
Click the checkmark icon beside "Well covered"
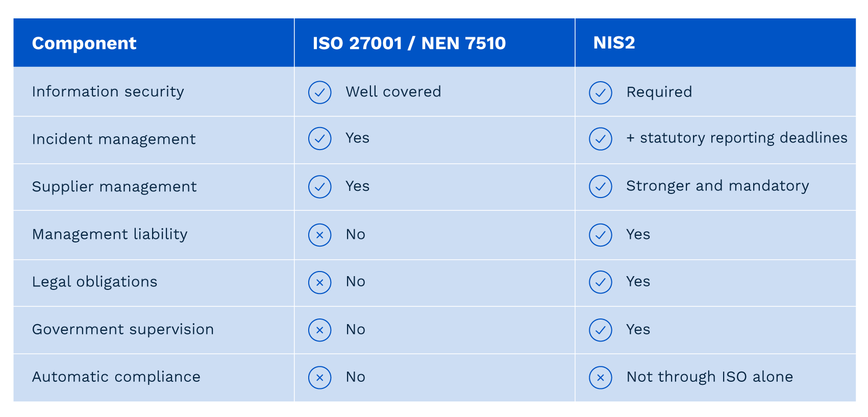320,92
